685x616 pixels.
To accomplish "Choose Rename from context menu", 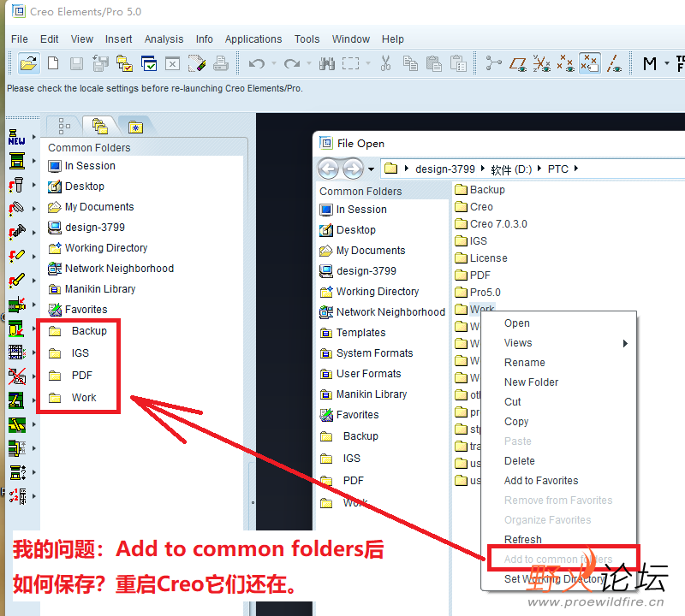I will [x=524, y=363].
